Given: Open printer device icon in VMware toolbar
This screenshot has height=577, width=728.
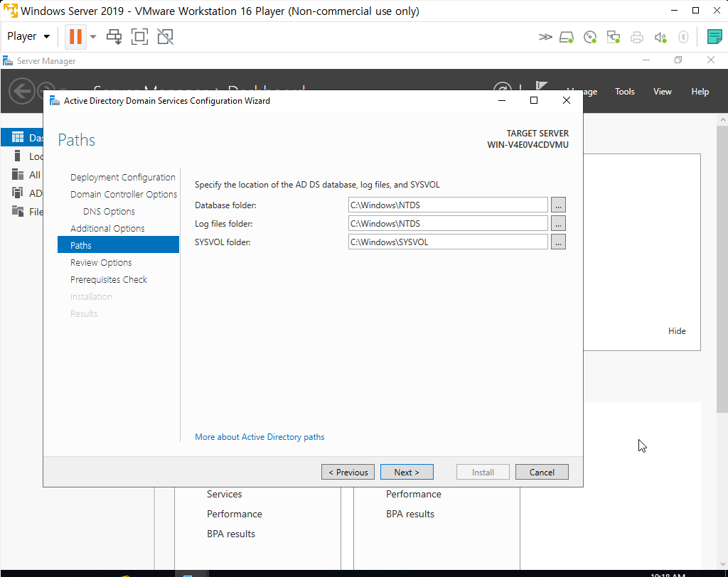Looking at the screenshot, I should click(637, 37).
